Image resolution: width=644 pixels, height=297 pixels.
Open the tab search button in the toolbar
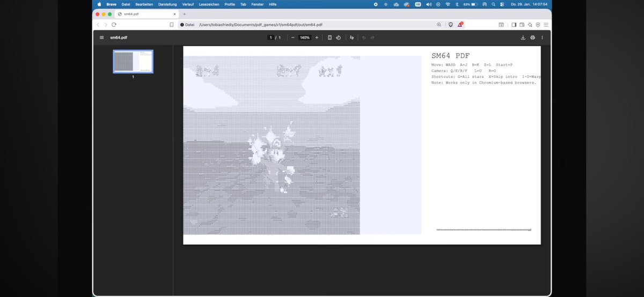click(501, 25)
